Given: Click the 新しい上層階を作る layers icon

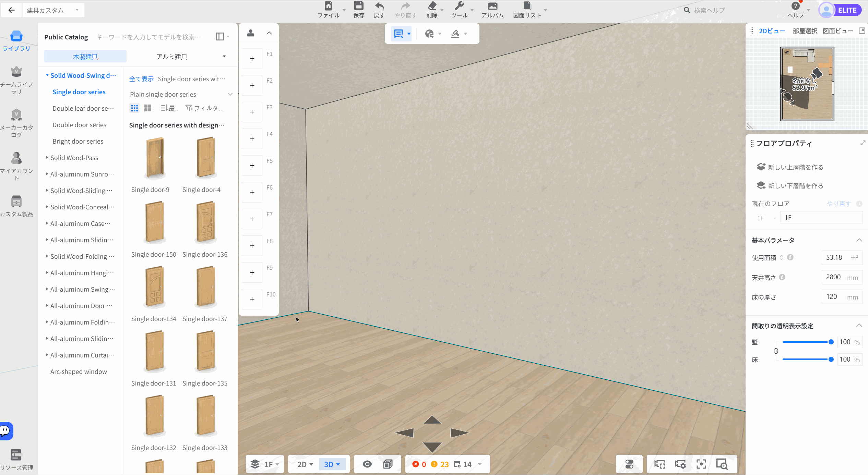Looking at the screenshot, I should [x=761, y=167].
